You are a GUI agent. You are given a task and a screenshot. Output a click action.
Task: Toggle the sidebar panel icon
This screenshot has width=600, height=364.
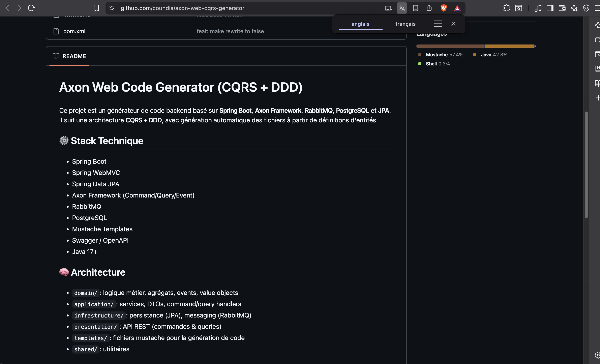pyautogui.click(x=550, y=8)
